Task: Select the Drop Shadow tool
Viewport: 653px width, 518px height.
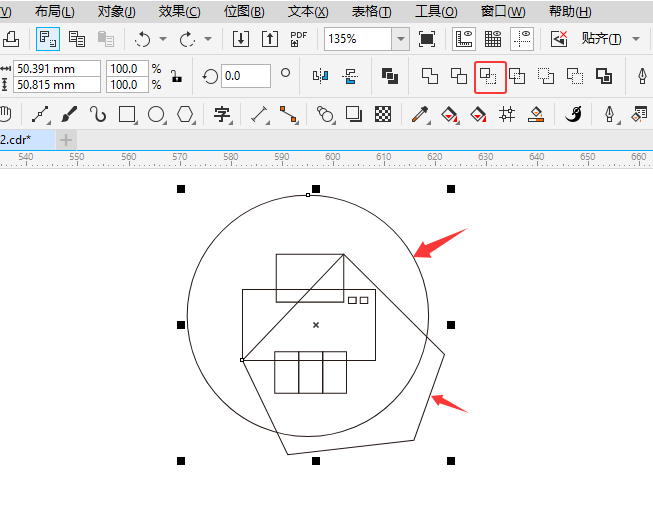Action: click(x=354, y=114)
